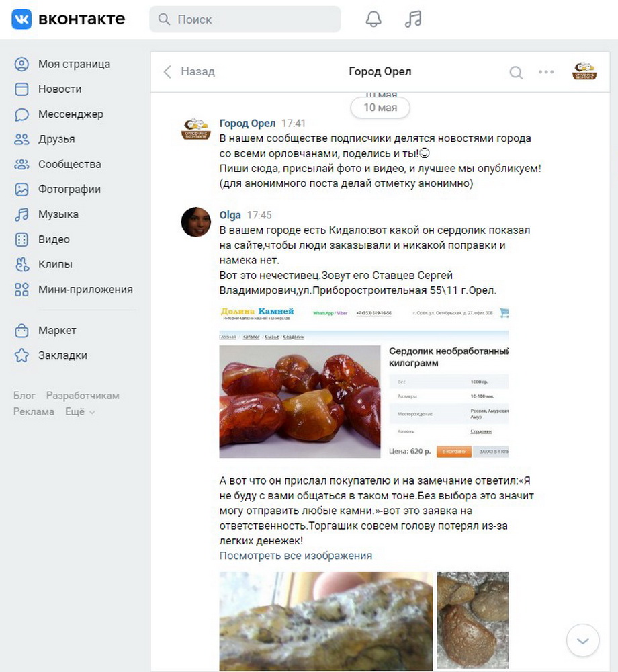Click Посмотреть все изображения link
Viewport: 618px width, 672px height.
[x=296, y=556]
